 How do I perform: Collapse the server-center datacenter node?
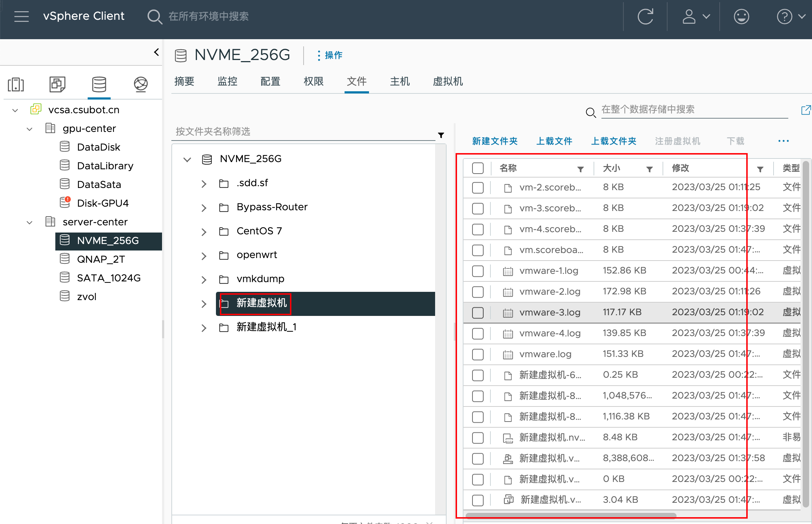[x=29, y=222]
